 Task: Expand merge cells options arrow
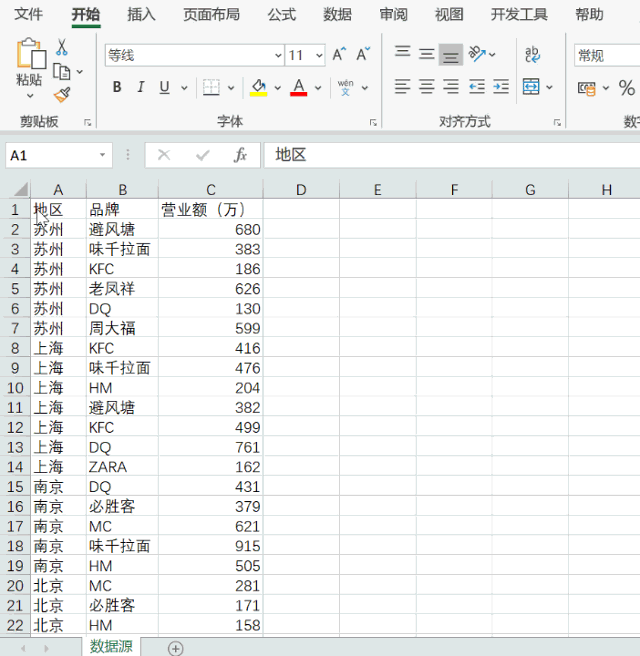coord(549,87)
